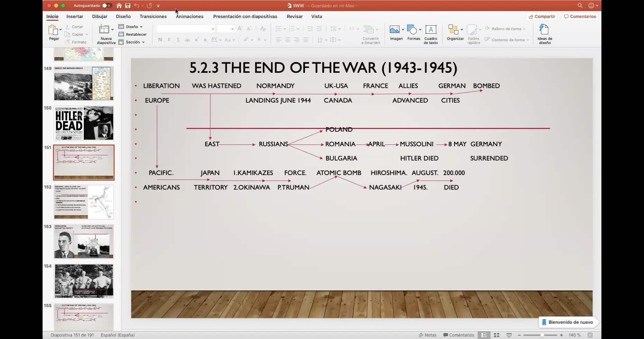Toggle the Notas pane
Image resolution: width=644 pixels, height=339 pixels.
tap(428, 335)
